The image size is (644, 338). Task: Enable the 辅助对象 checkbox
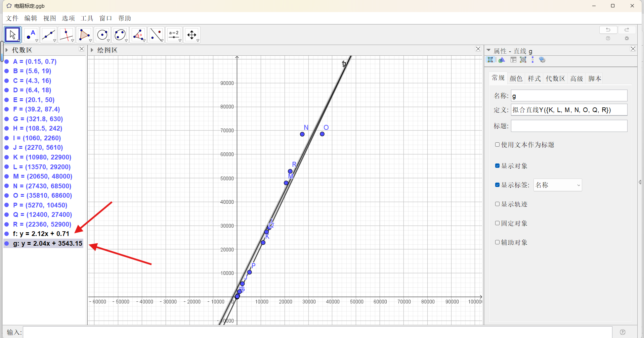point(497,242)
